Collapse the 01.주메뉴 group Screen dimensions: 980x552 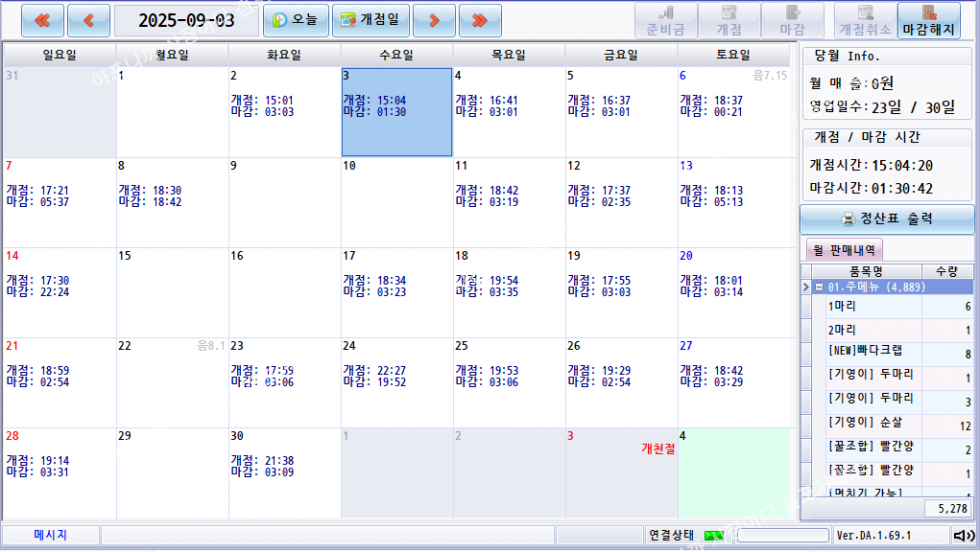click(x=819, y=287)
